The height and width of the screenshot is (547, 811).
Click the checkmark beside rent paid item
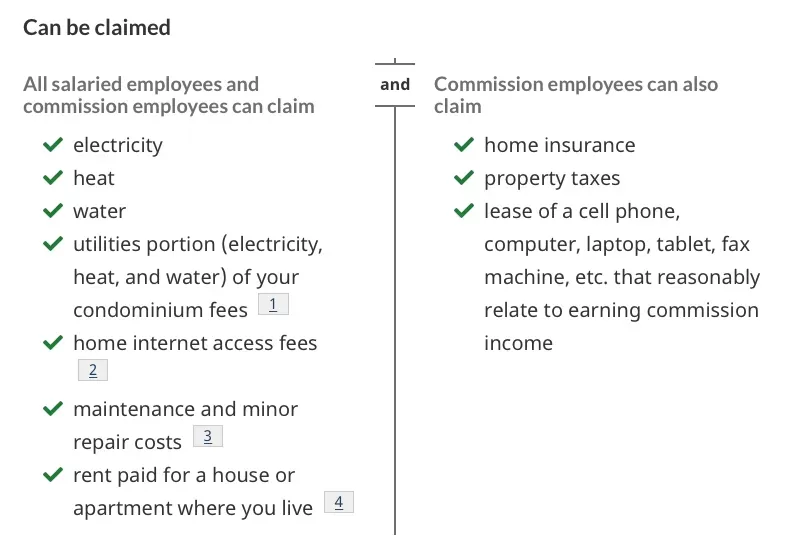pos(53,475)
